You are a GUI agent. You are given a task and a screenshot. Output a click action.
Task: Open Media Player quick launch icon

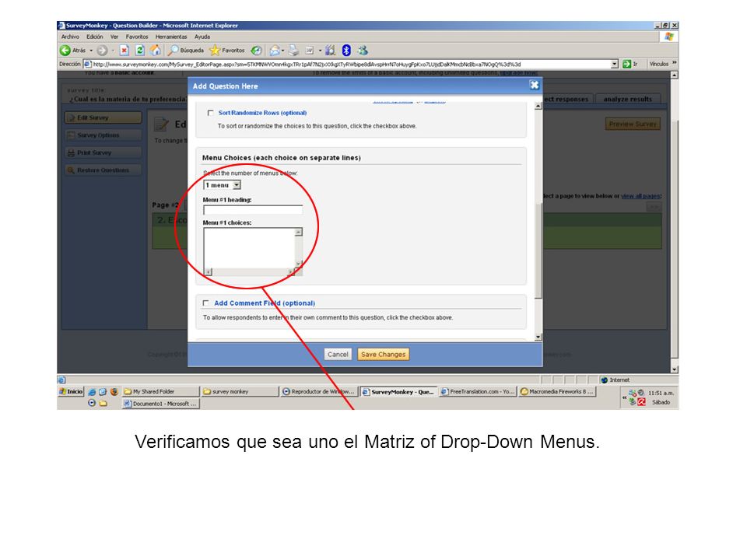coord(92,403)
